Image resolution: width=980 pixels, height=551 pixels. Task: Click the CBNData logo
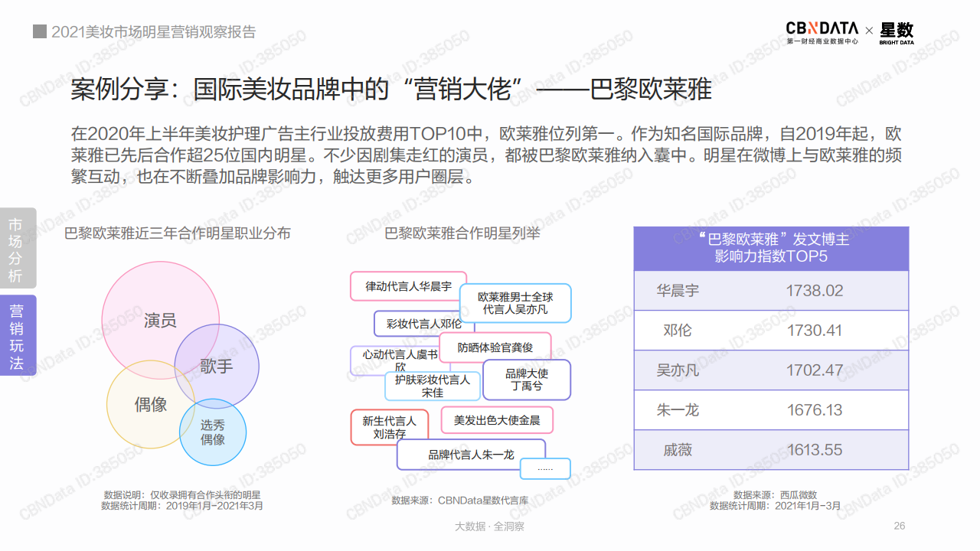tap(822, 31)
